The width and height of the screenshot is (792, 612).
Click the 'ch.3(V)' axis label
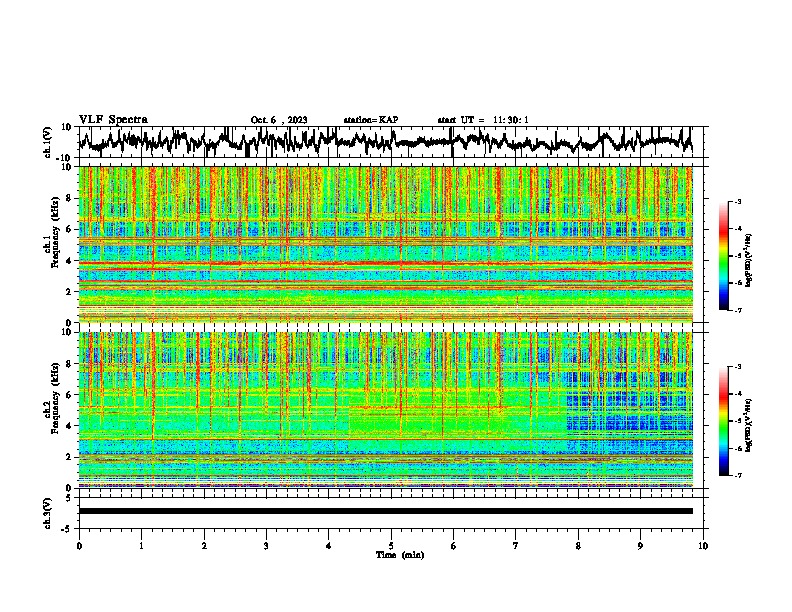click(x=47, y=513)
